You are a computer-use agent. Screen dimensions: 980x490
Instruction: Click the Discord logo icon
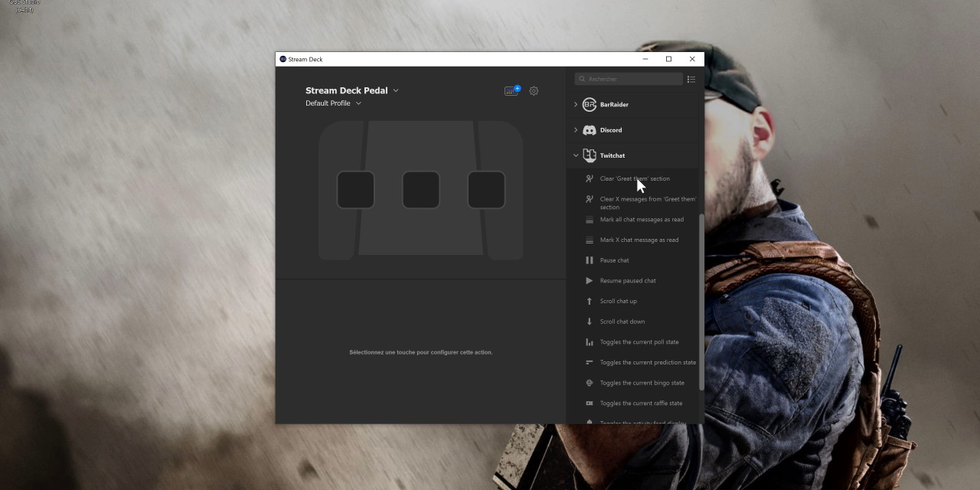coord(590,130)
